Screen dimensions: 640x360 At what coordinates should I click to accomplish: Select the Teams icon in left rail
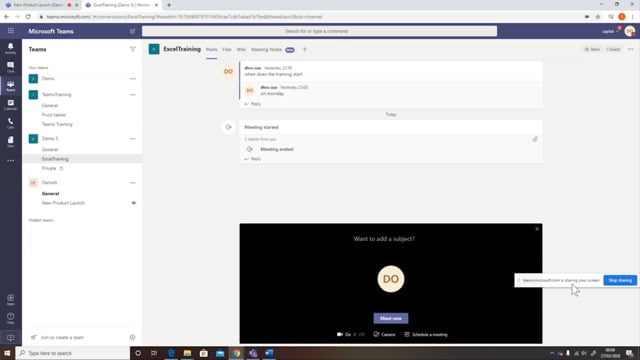[11, 86]
